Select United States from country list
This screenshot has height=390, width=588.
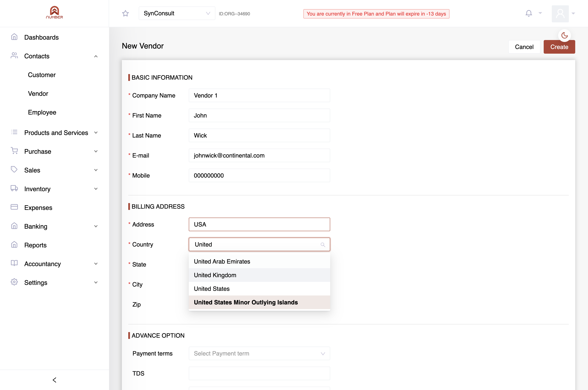(x=259, y=289)
